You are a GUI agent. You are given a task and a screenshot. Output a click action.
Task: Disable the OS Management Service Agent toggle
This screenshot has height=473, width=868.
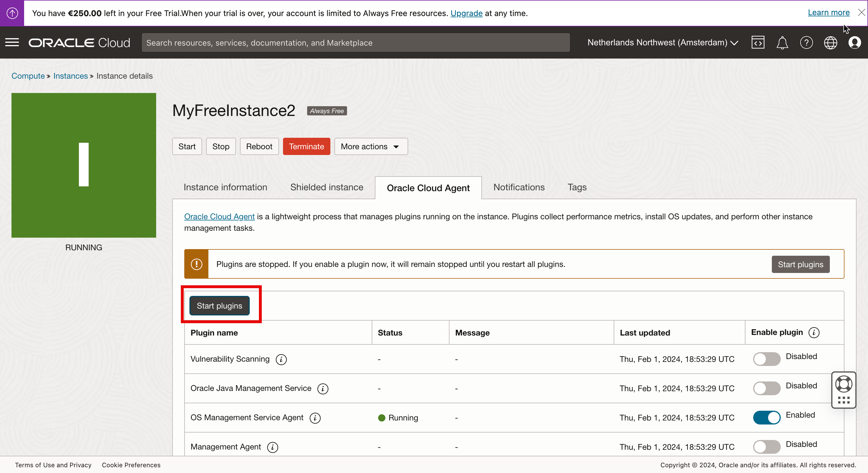[767, 418]
